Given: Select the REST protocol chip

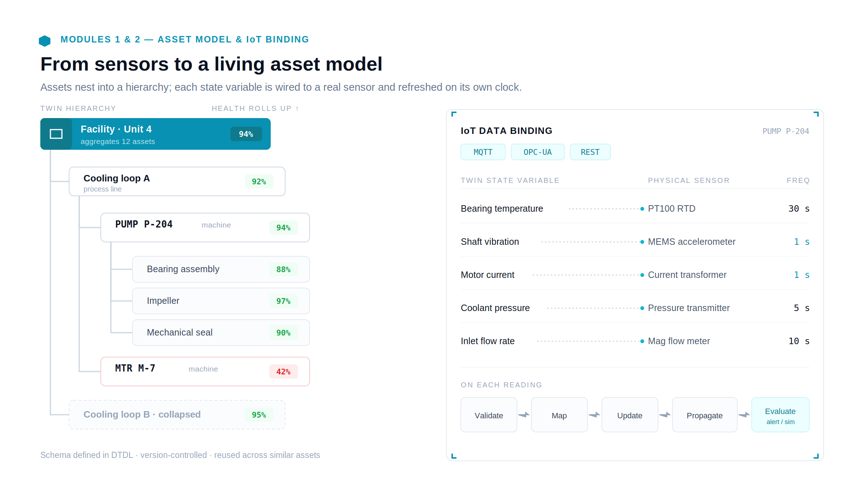Looking at the screenshot, I should coord(590,152).
